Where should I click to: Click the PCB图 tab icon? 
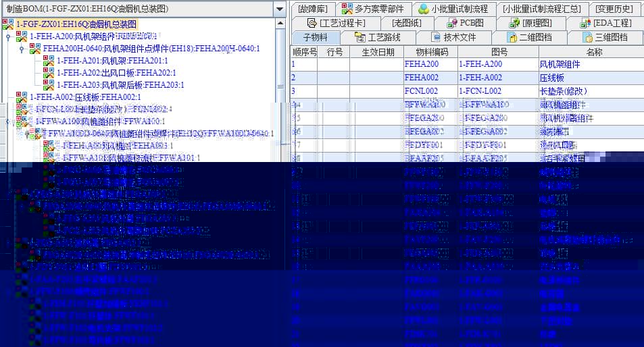(x=452, y=23)
